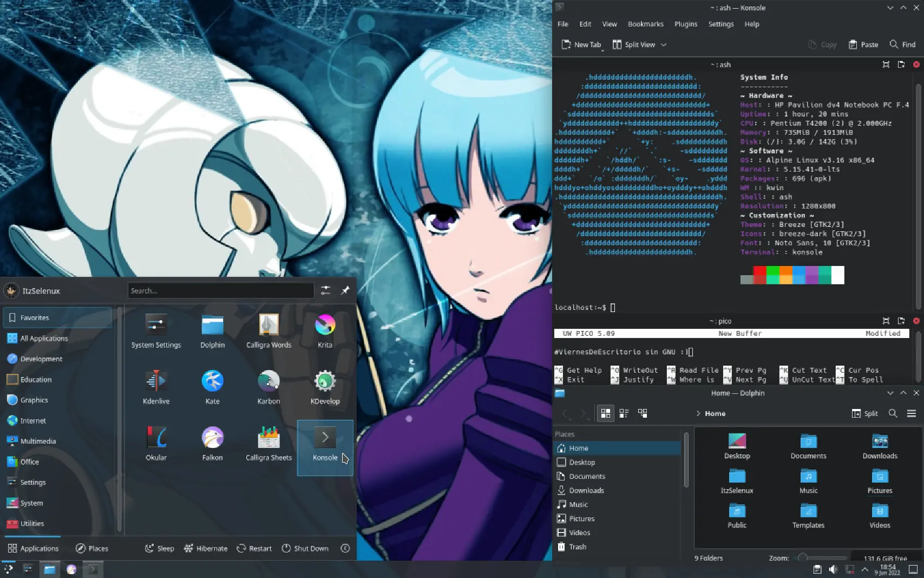Detach the pico terminal pane
Image resolution: width=924 pixels, height=578 pixels.
click(x=901, y=321)
